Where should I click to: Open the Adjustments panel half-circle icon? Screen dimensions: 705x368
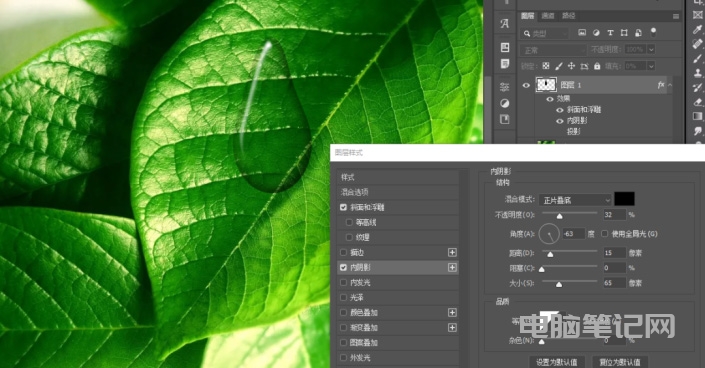[x=504, y=103]
